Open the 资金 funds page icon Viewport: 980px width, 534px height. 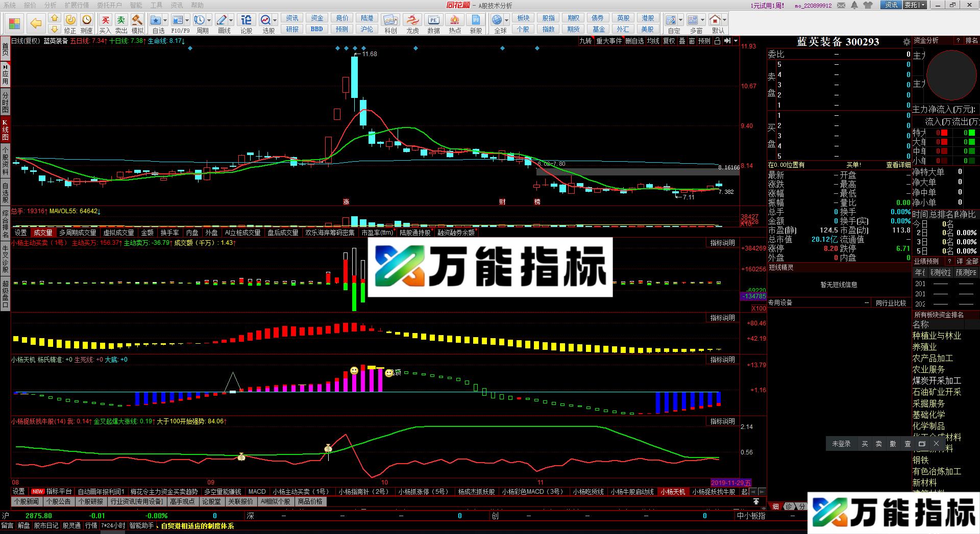(316, 18)
